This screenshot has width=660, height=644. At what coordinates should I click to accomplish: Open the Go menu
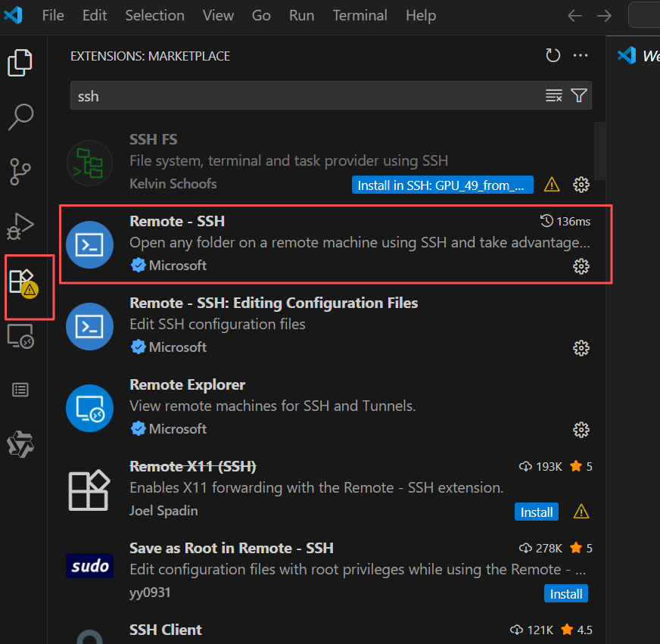coord(261,16)
